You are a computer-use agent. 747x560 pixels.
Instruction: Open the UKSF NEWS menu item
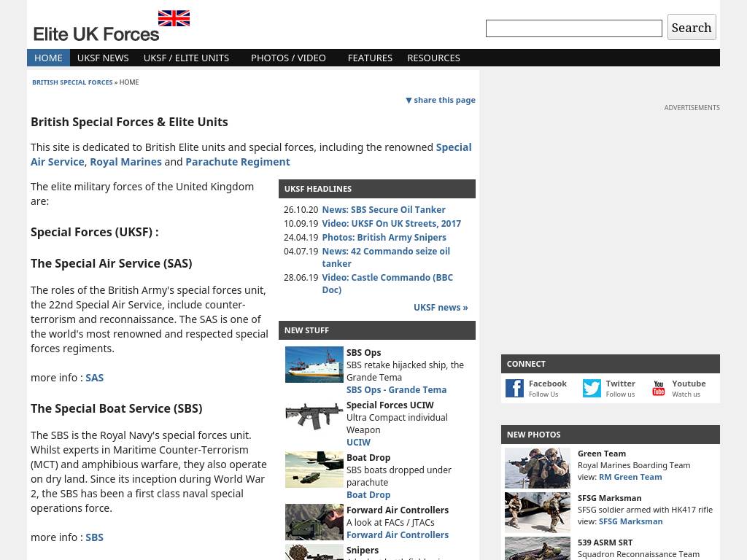[x=103, y=58]
